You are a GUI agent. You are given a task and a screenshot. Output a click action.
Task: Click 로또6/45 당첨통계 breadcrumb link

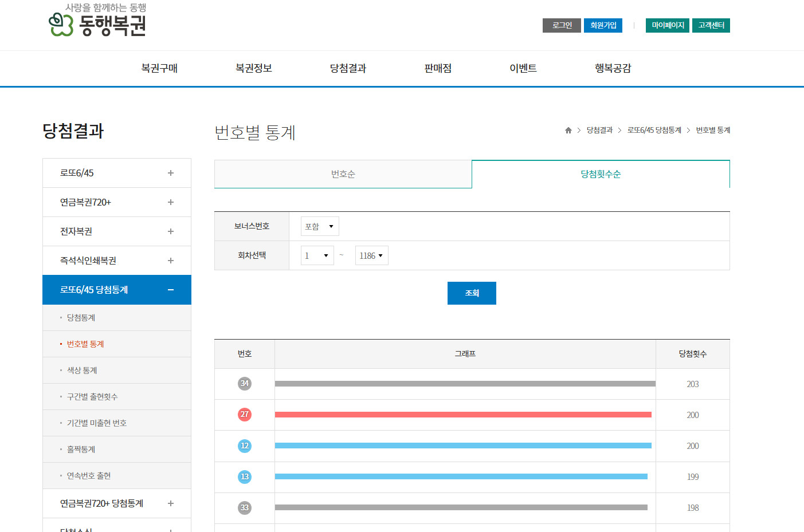click(x=654, y=131)
